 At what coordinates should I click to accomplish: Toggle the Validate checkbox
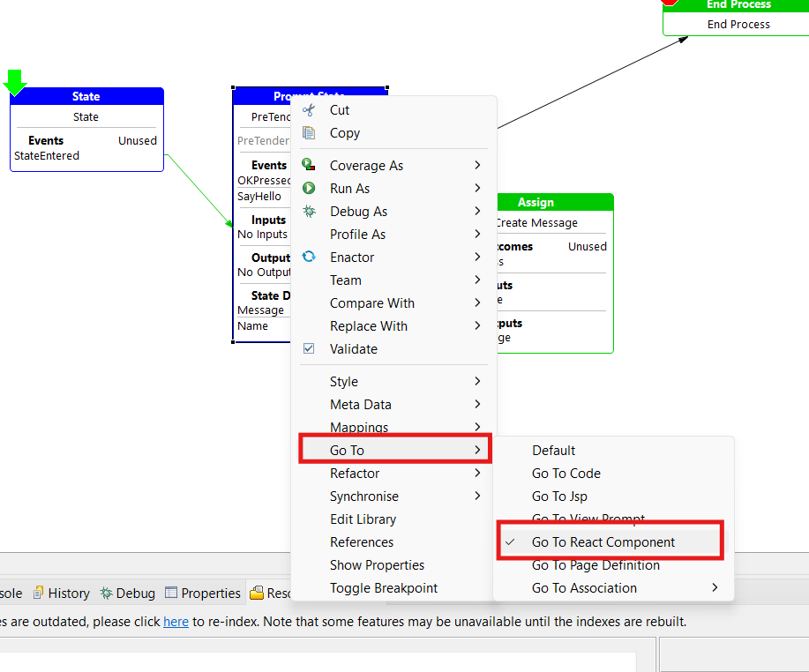[x=309, y=348]
